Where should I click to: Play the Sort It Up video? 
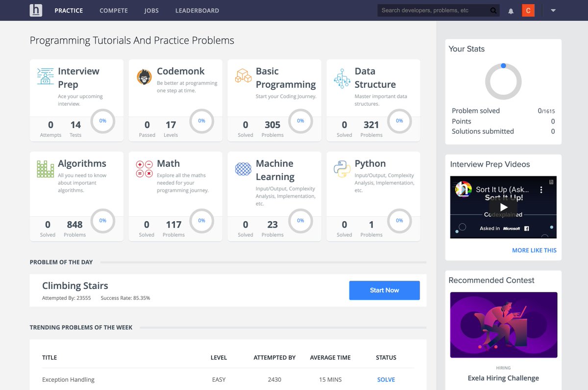click(504, 208)
